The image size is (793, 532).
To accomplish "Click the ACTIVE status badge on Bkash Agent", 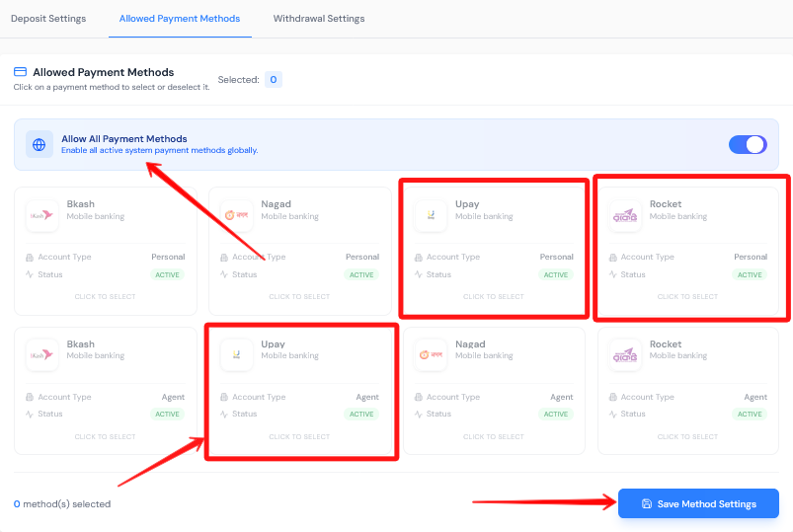I will click(x=167, y=415).
